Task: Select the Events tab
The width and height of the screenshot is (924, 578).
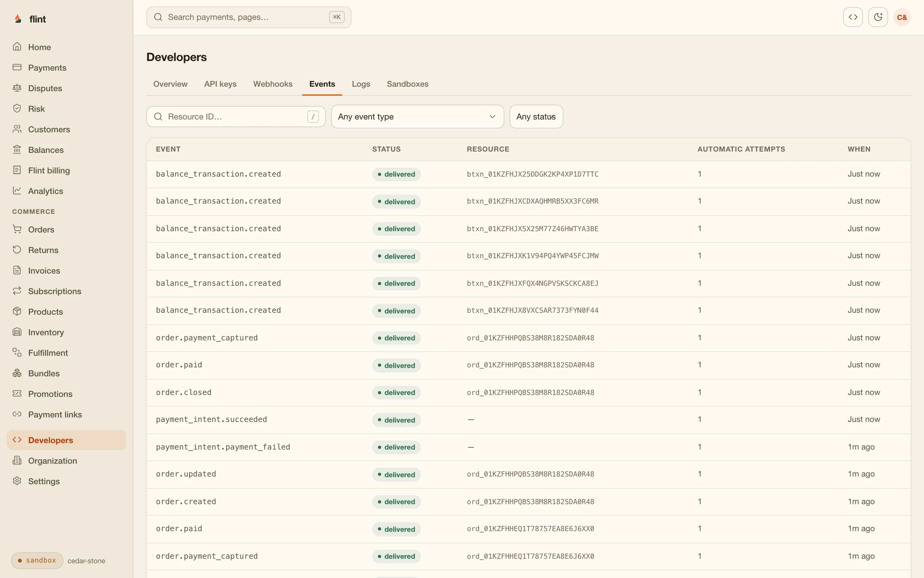Action: pos(322,84)
